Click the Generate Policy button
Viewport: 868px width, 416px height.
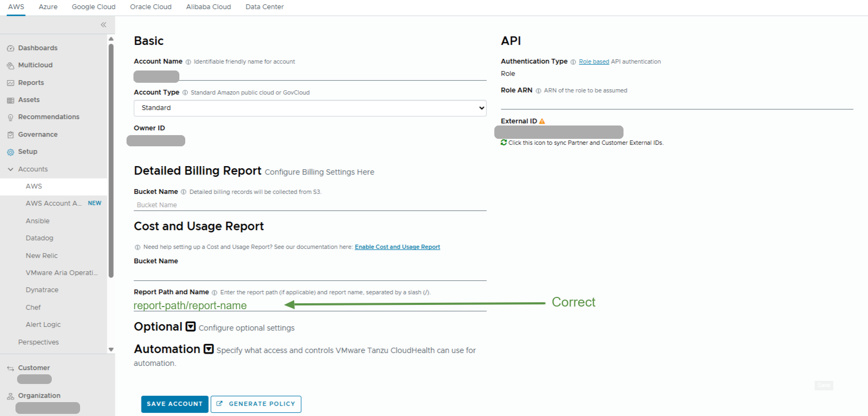[256, 404]
